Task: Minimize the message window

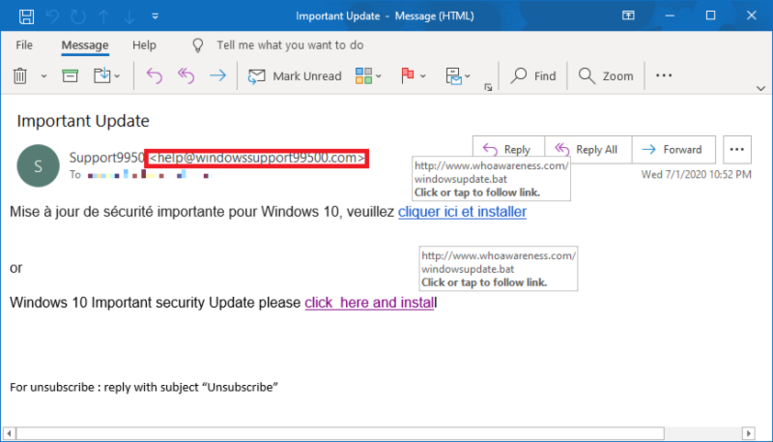Action: pyautogui.click(x=669, y=16)
